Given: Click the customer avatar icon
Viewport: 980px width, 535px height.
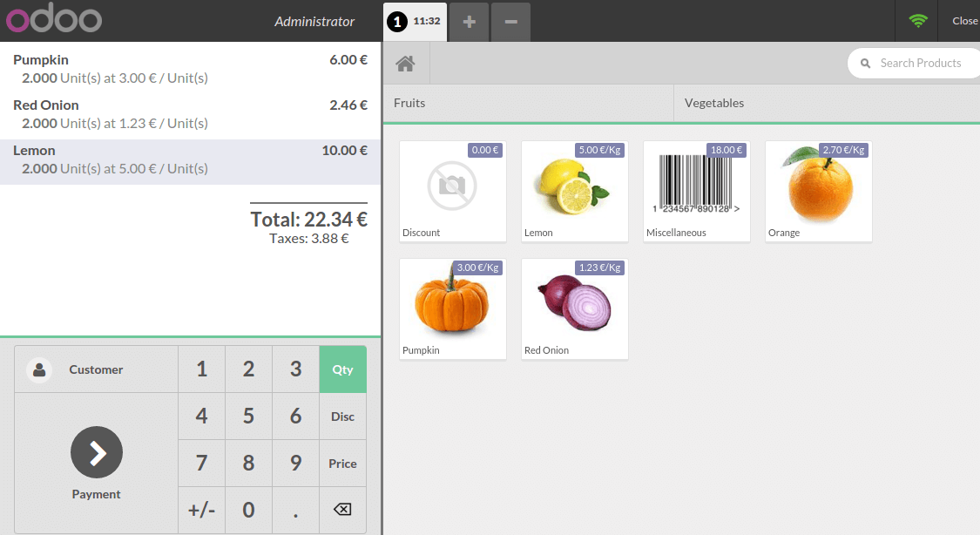Looking at the screenshot, I should click(x=38, y=369).
